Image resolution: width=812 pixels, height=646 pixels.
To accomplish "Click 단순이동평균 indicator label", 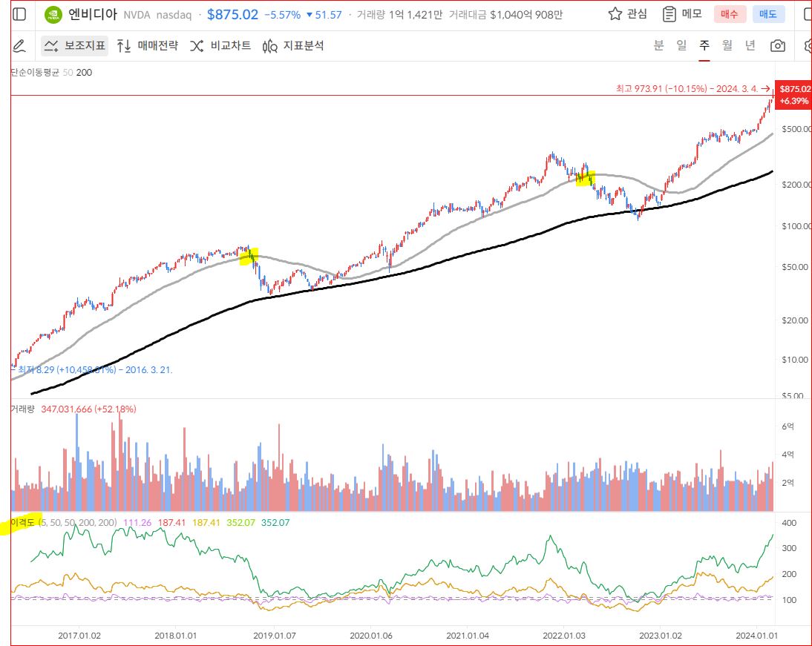I will 35,73.
